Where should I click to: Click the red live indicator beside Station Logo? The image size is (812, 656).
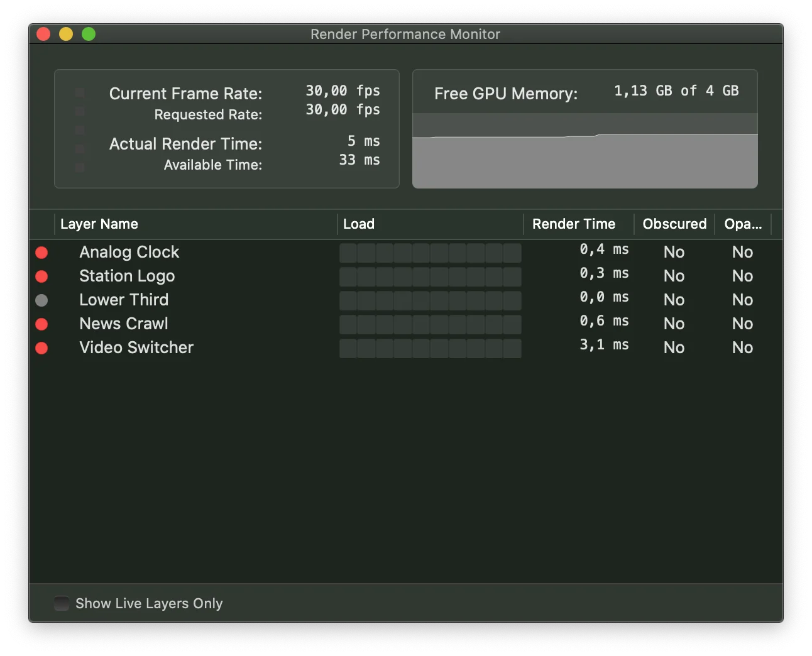41,276
